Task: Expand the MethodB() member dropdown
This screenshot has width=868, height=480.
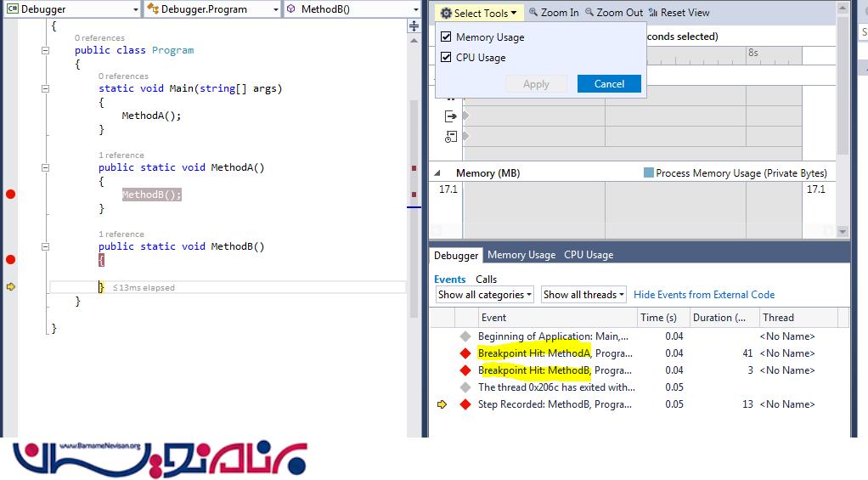Action: point(411,9)
